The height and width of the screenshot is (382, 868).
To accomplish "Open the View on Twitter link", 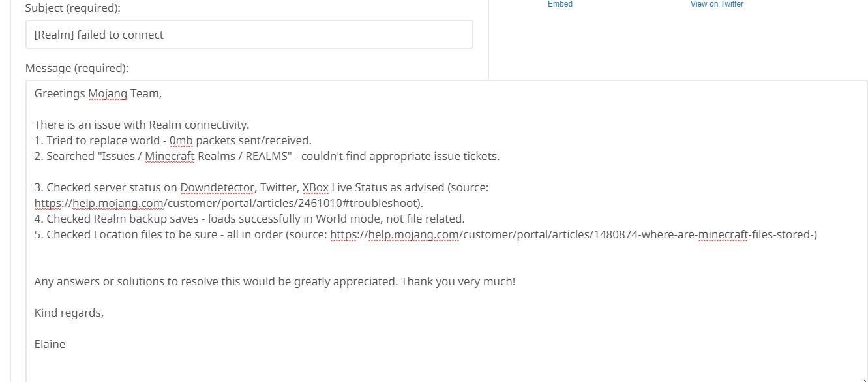I will [x=717, y=4].
